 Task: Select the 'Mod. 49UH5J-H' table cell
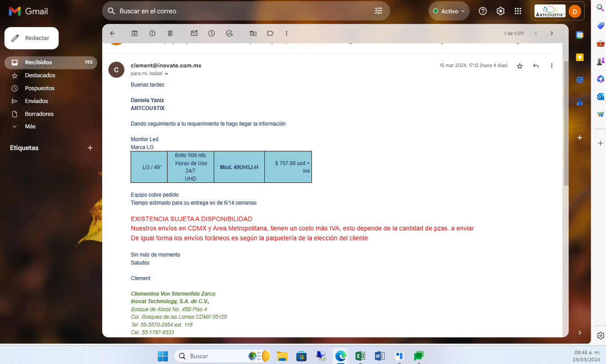[x=239, y=167]
